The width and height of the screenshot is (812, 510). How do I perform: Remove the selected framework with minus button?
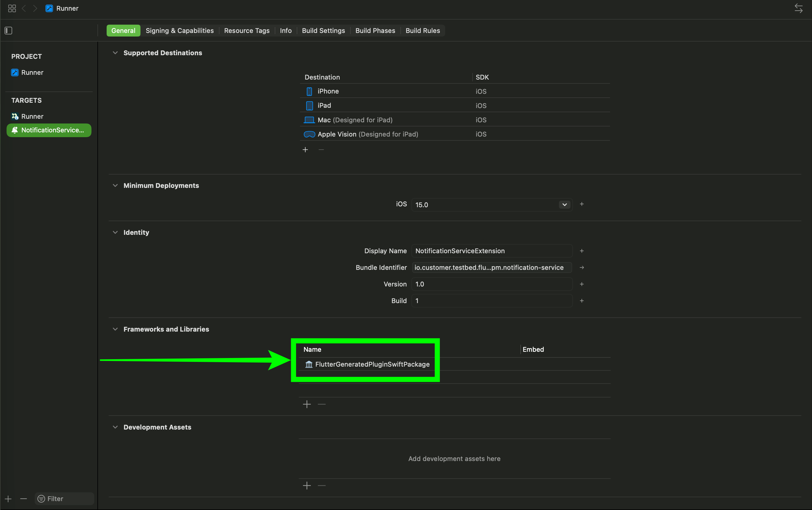[321, 404]
